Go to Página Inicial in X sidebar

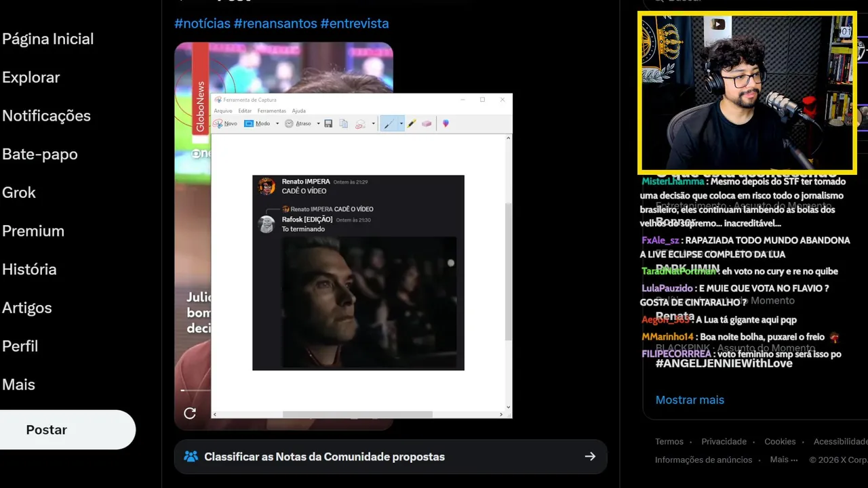(47, 39)
